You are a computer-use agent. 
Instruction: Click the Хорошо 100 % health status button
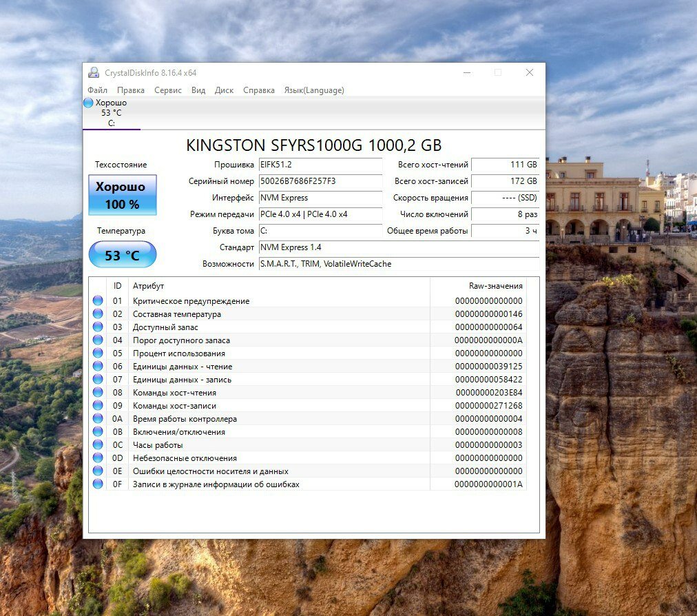pos(122,195)
